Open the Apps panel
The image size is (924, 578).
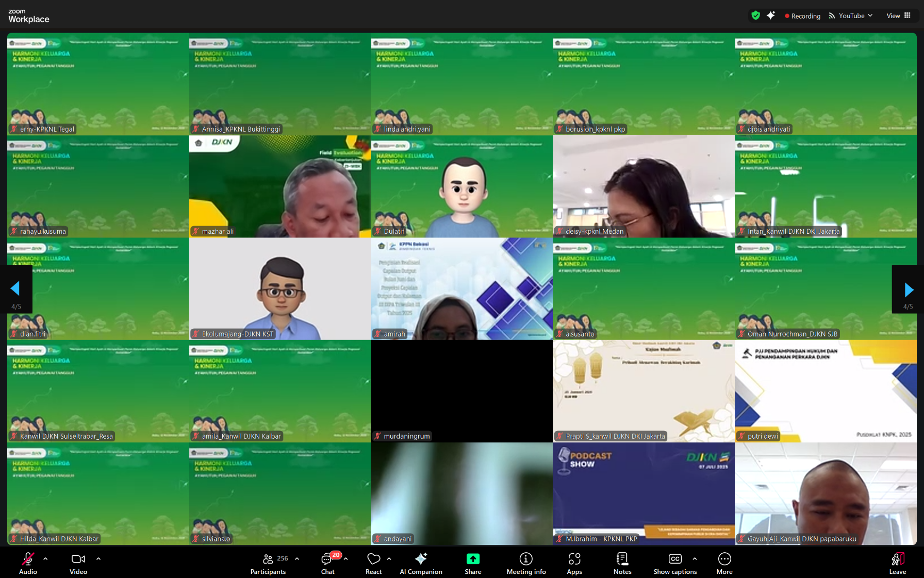pos(574,563)
